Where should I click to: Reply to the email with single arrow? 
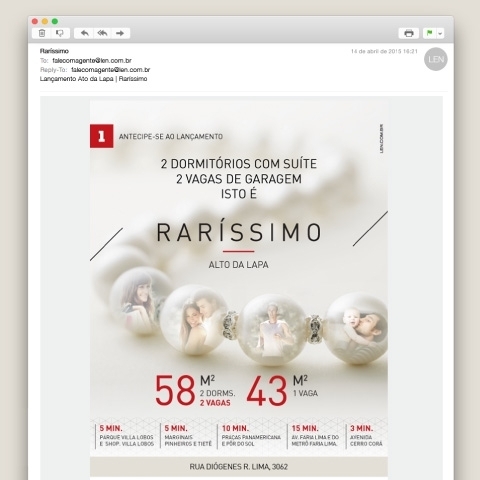point(85,33)
